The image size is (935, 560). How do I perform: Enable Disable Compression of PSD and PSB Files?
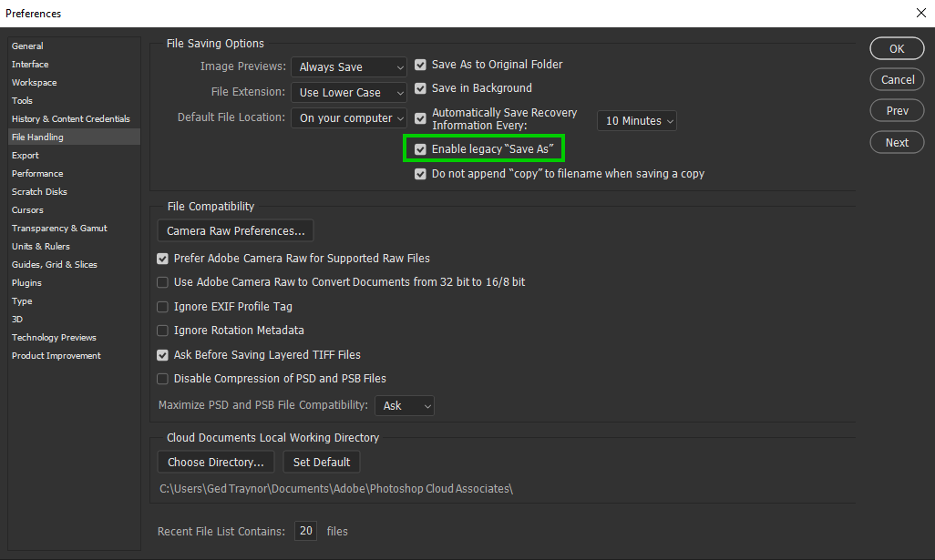(x=162, y=378)
